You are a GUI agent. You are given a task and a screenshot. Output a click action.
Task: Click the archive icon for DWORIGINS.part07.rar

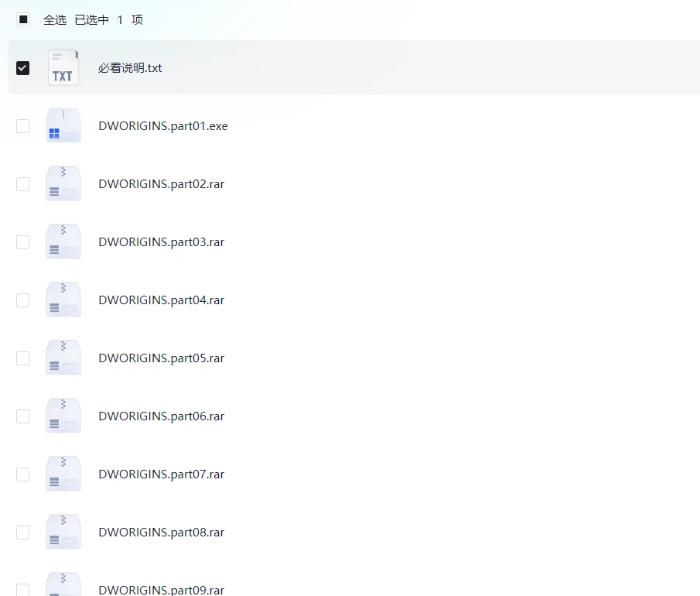(63, 474)
